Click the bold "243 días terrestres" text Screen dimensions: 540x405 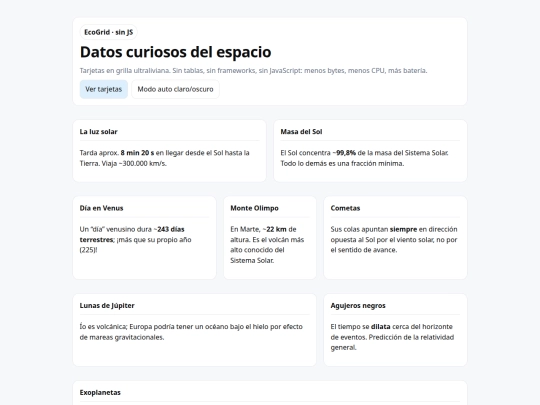coord(132,234)
